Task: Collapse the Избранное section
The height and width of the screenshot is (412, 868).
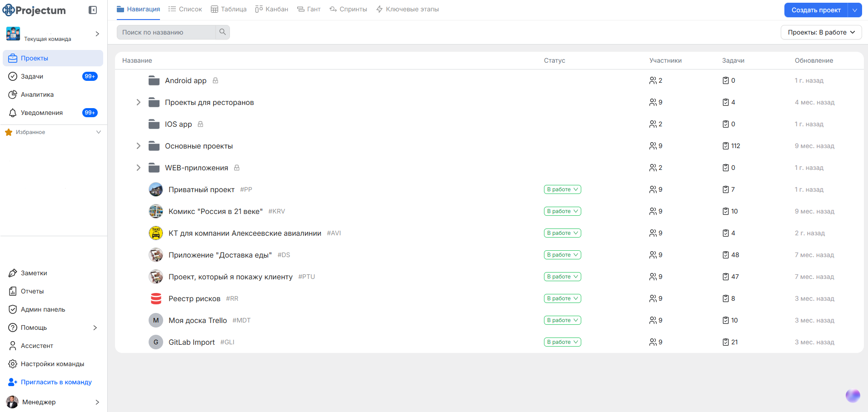Action: point(99,132)
